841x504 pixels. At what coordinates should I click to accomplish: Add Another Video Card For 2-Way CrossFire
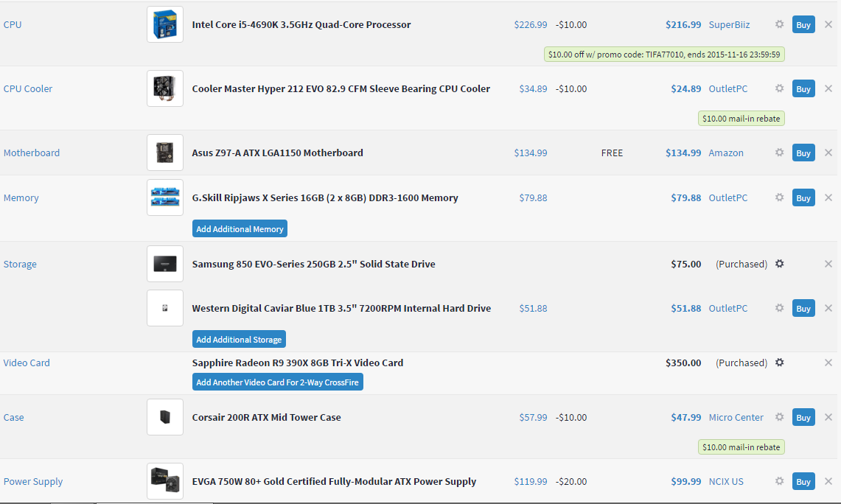[277, 382]
